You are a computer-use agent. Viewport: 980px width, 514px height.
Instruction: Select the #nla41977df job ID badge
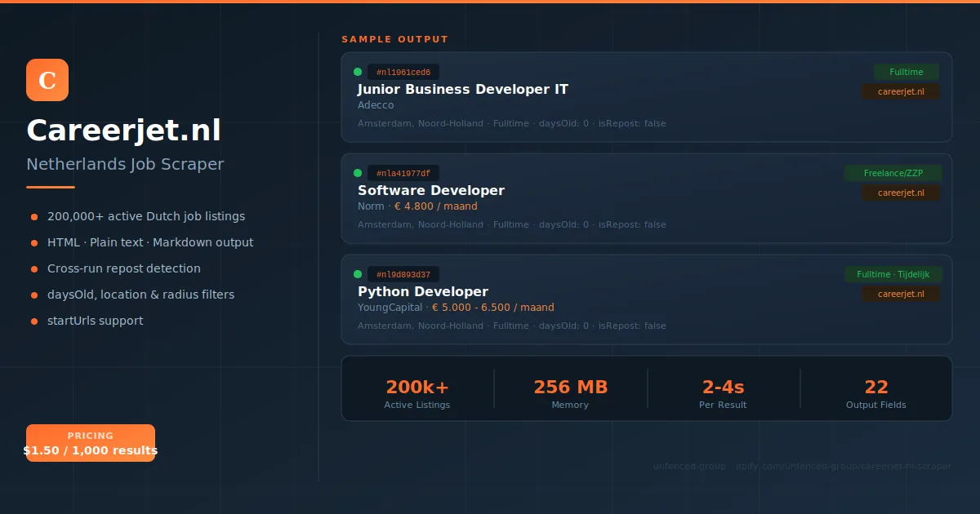point(403,173)
